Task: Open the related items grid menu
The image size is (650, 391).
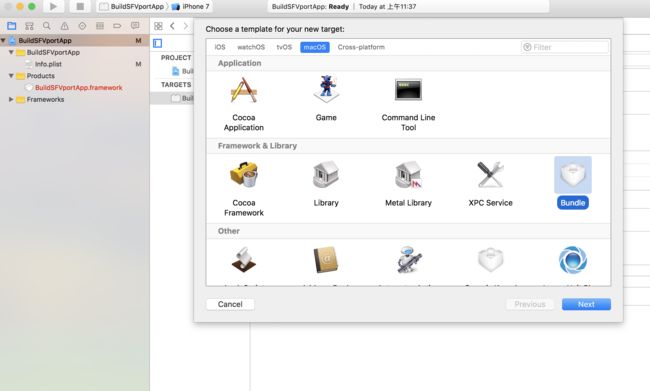Action: [x=158, y=26]
